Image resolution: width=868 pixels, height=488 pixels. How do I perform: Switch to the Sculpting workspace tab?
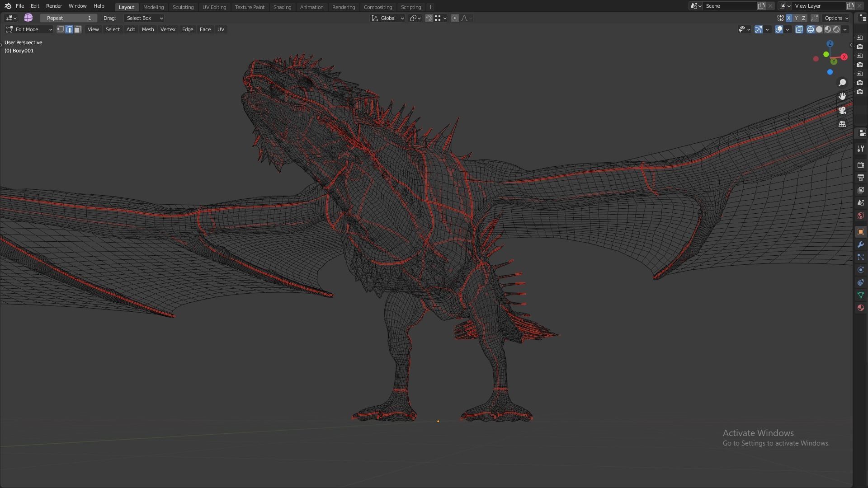(183, 7)
